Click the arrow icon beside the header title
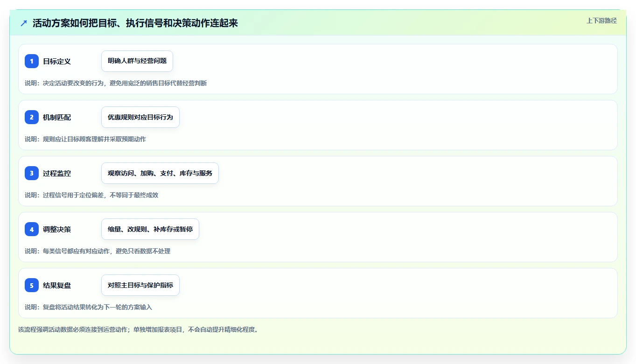636x364 pixels. point(24,23)
